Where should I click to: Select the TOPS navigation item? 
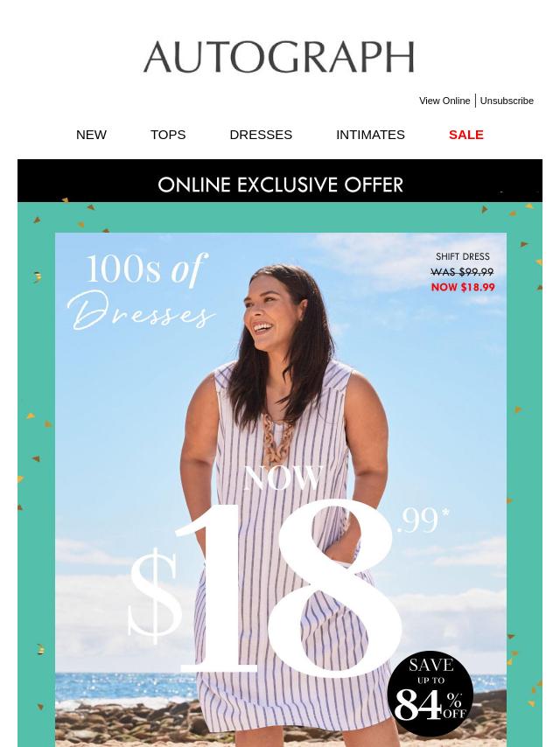(x=168, y=135)
